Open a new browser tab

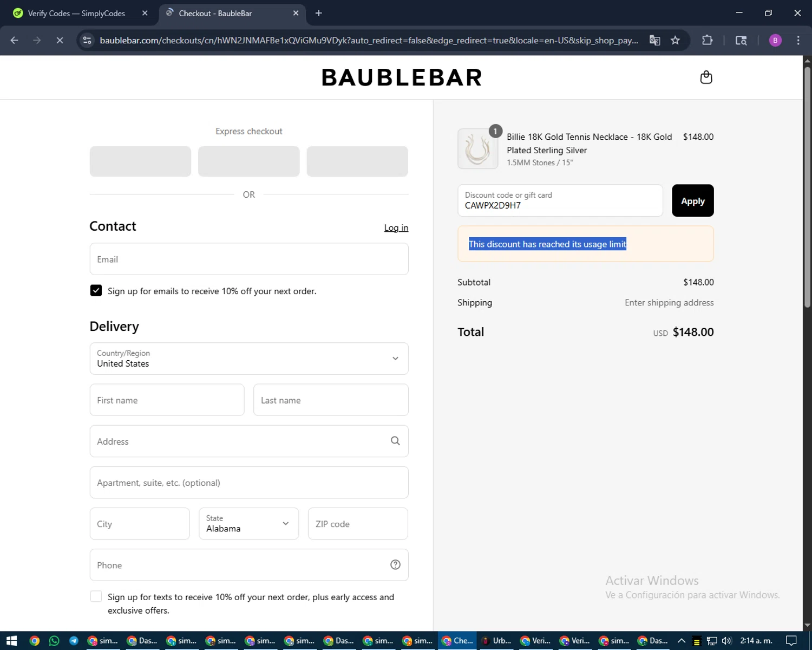point(318,13)
